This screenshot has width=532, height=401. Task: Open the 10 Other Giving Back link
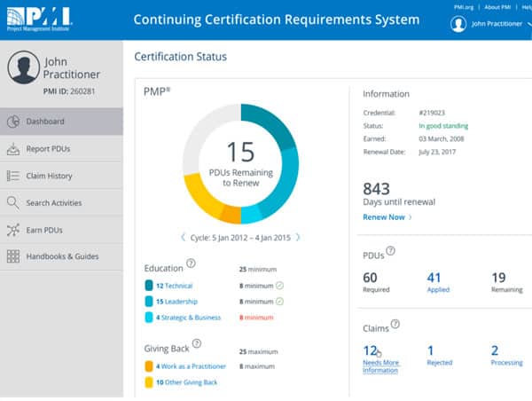coord(186,382)
